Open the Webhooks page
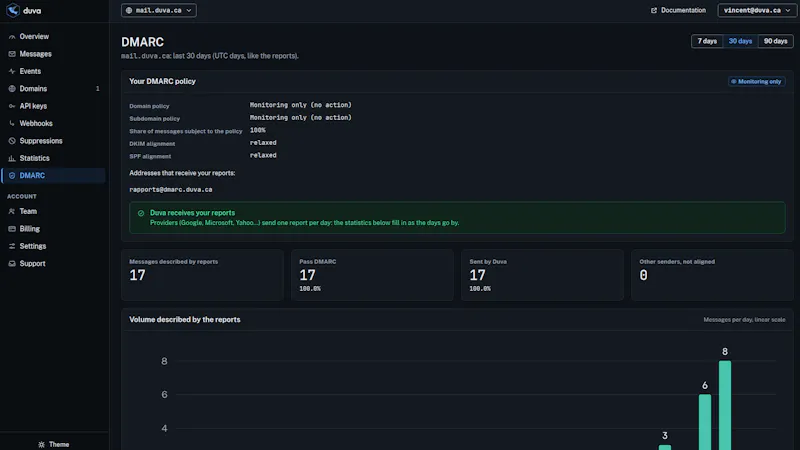 click(x=54, y=123)
